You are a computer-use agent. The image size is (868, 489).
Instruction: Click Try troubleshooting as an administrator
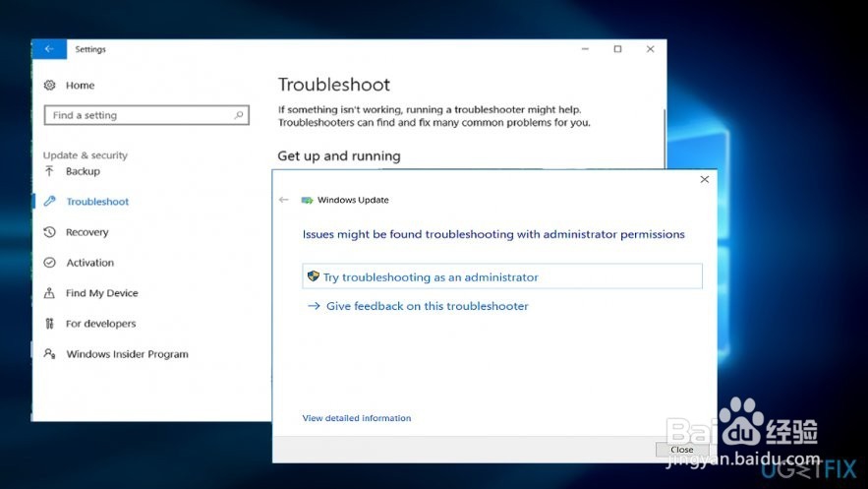click(x=502, y=276)
